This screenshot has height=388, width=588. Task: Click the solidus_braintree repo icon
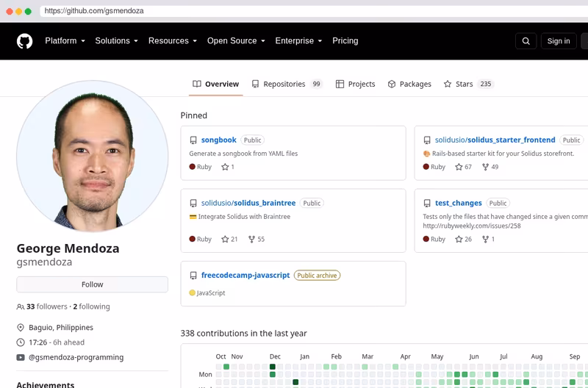coord(193,203)
